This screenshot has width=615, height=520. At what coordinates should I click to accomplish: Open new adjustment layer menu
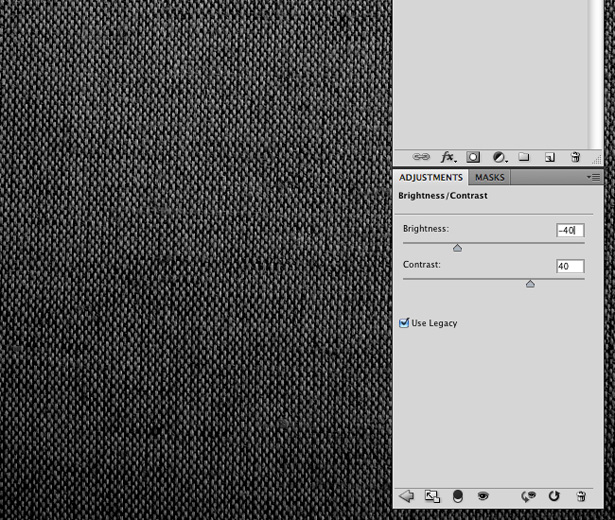[x=500, y=157]
